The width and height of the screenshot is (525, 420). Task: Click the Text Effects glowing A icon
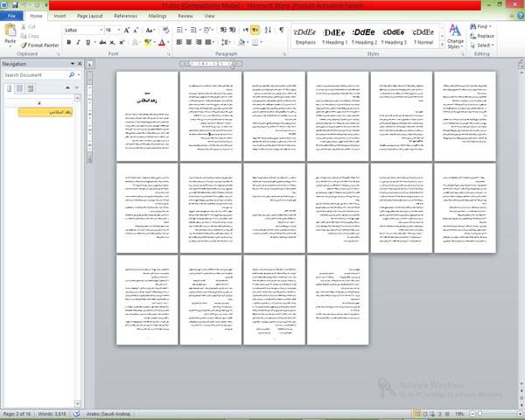coord(135,42)
